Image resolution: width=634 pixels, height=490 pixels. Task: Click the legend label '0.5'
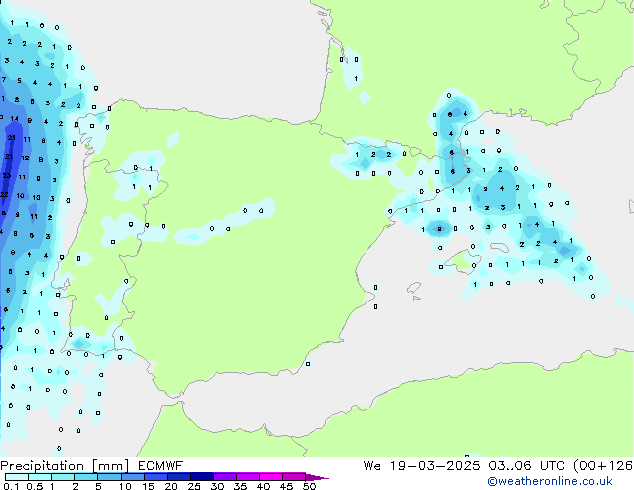point(35,486)
